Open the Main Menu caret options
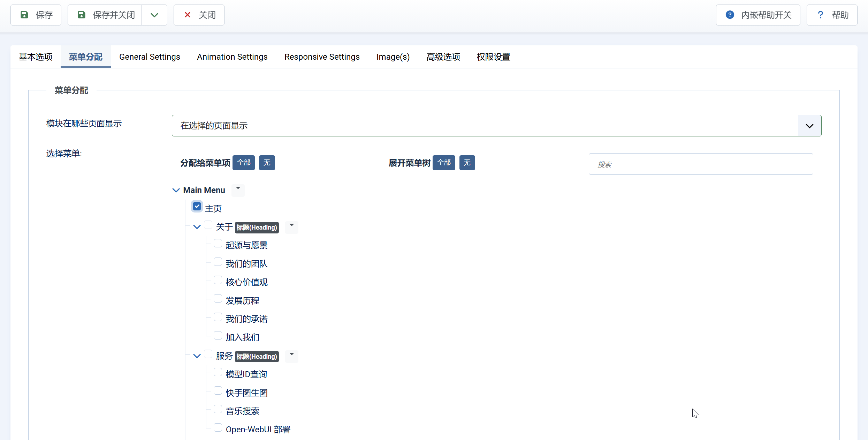This screenshot has height=440, width=868. 238,189
